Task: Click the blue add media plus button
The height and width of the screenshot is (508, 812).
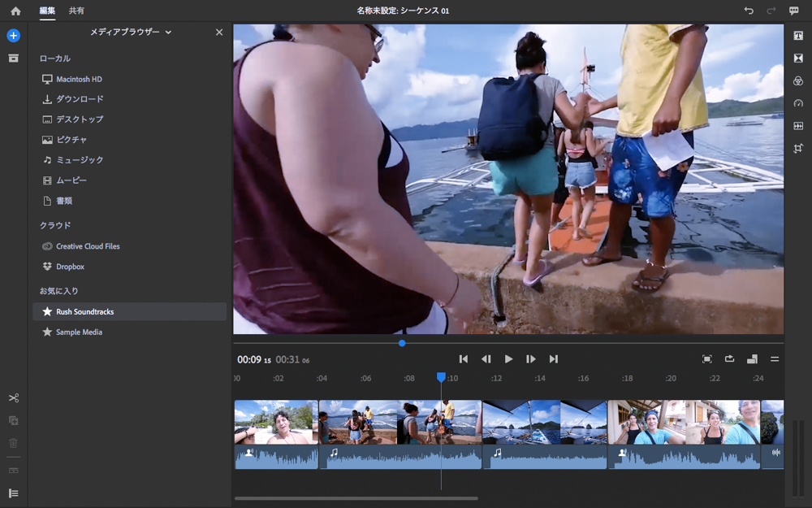Action: [13, 36]
